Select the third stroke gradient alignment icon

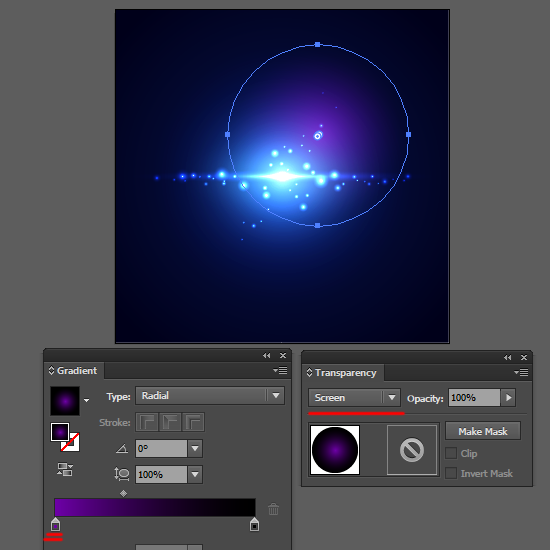coord(193,422)
